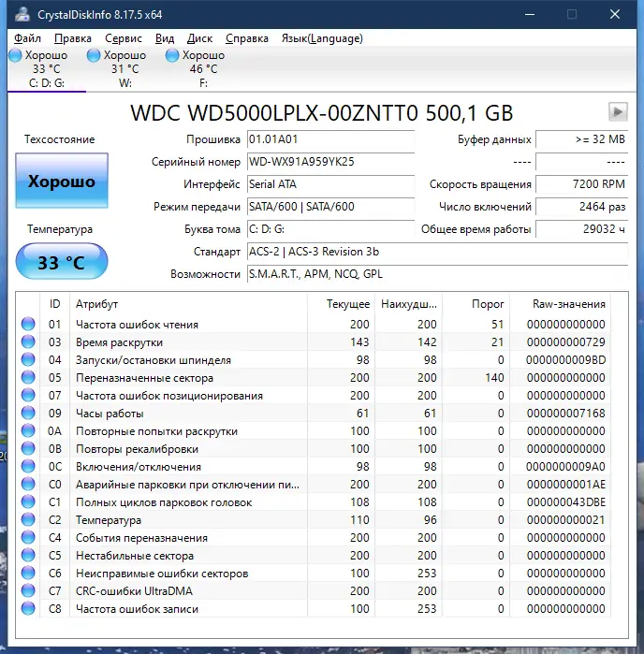Viewport: 644px width, 654px height.
Task: Click the status icon for attribute 0A
Action: point(28,431)
